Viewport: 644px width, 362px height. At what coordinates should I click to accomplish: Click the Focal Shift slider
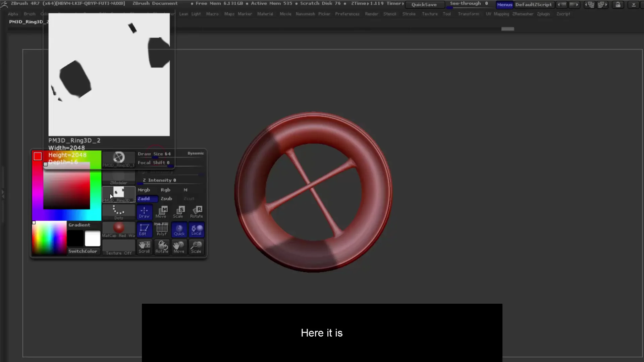[x=170, y=163]
